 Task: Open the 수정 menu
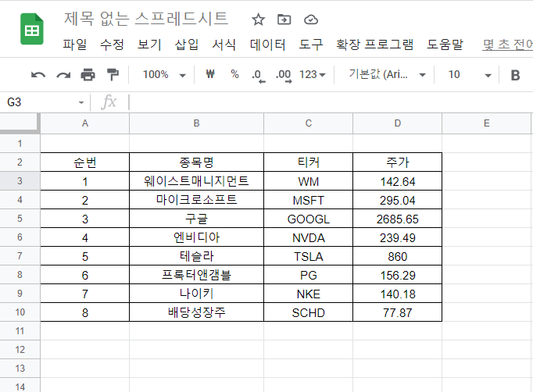point(112,45)
